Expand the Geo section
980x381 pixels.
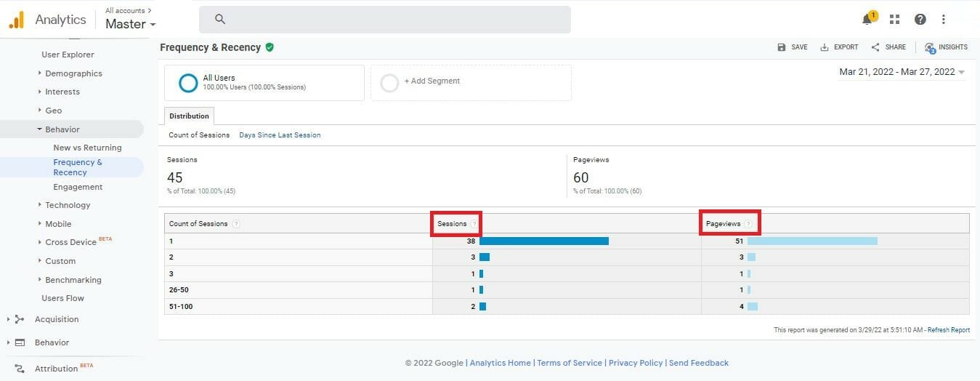pyautogui.click(x=53, y=111)
